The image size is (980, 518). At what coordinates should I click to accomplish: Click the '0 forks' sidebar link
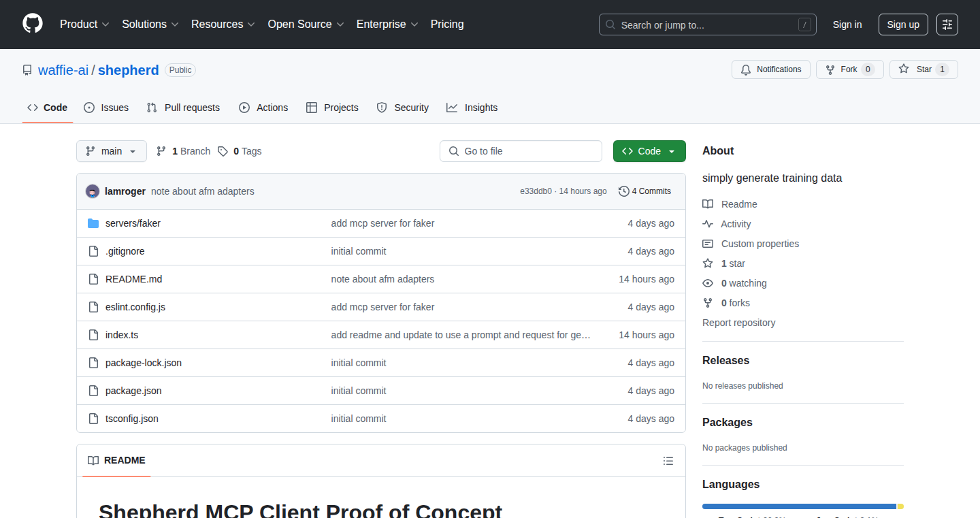click(x=736, y=303)
